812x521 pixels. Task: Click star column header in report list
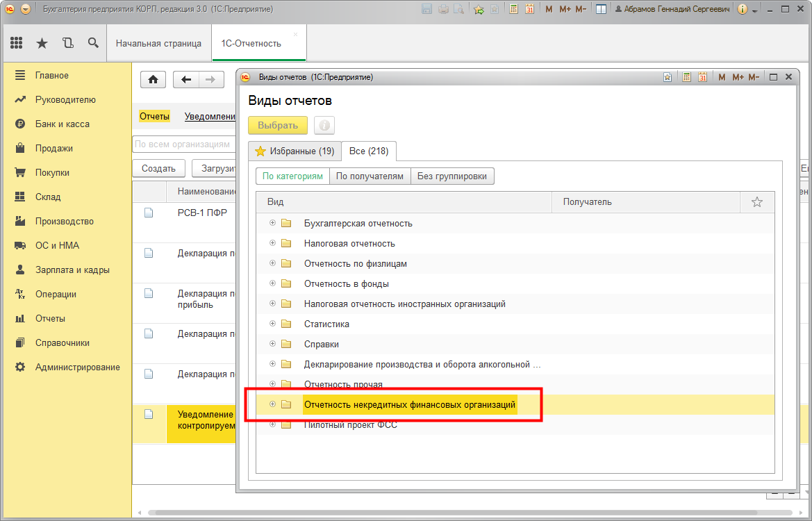click(x=757, y=202)
